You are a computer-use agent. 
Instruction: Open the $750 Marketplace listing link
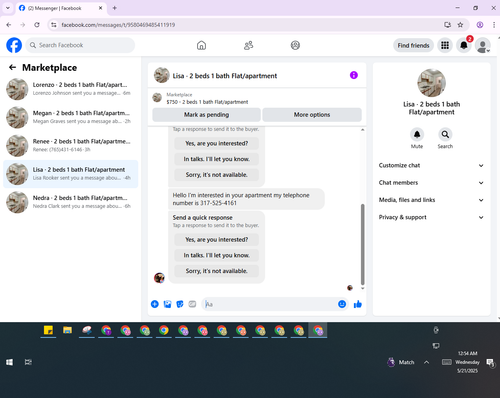tap(207, 102)
